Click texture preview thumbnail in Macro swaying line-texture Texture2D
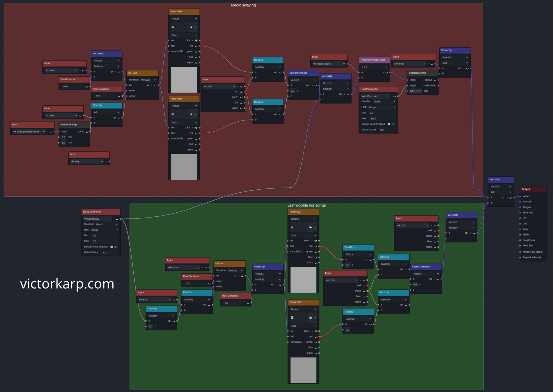553x392 pixels. 184,80
